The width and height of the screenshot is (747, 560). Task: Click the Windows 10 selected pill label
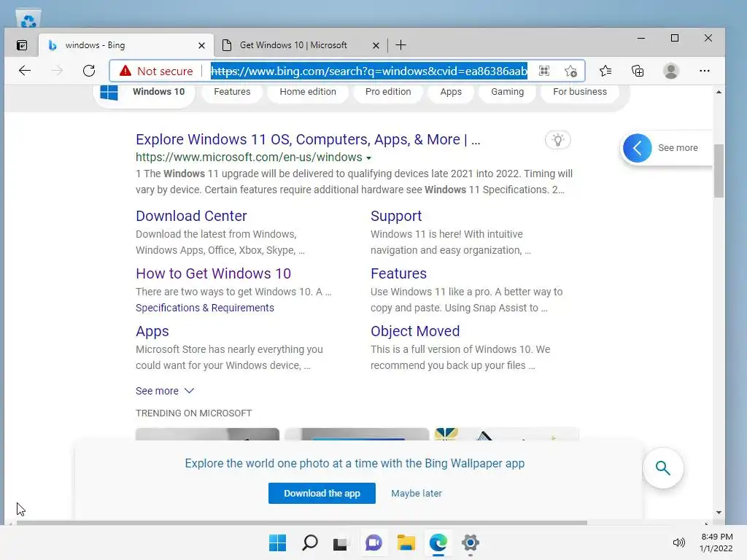tap(158, 92)
